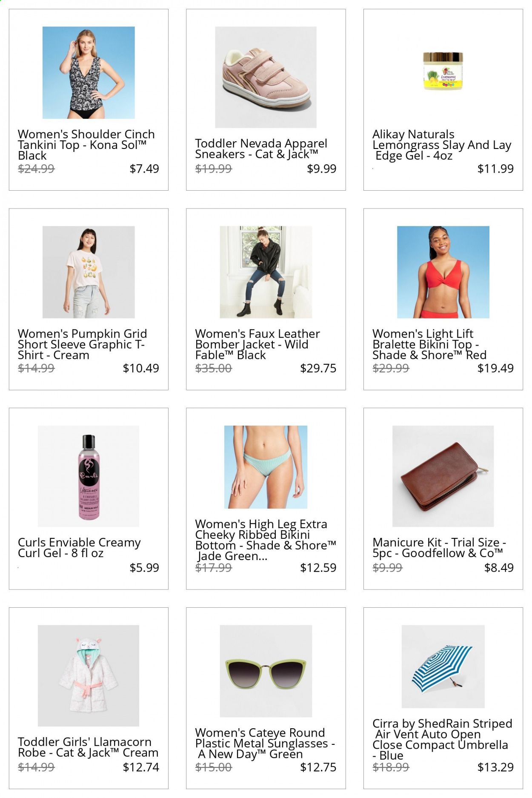The height and width of the screenshot is (798, 532).
Task: Click the $7.49 tankini sale price
Action: tap(144, 169)
